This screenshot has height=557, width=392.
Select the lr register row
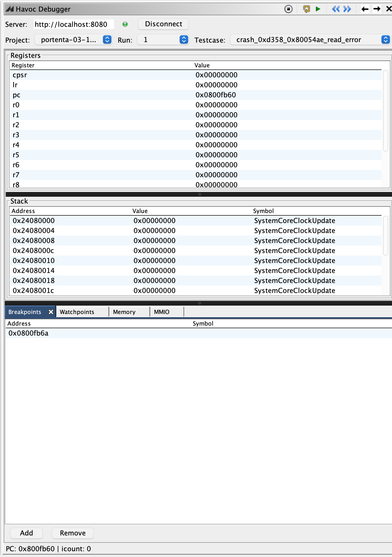click(x=196, y=85)
